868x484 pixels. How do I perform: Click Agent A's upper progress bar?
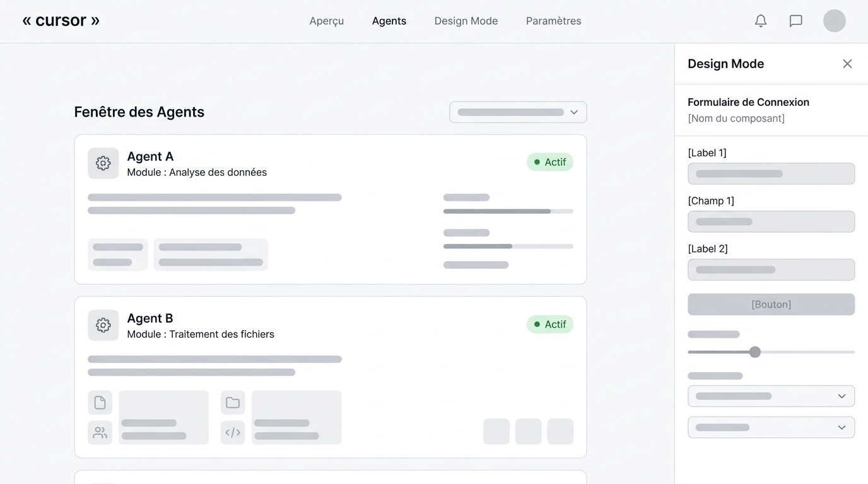(x=508, y=211)
